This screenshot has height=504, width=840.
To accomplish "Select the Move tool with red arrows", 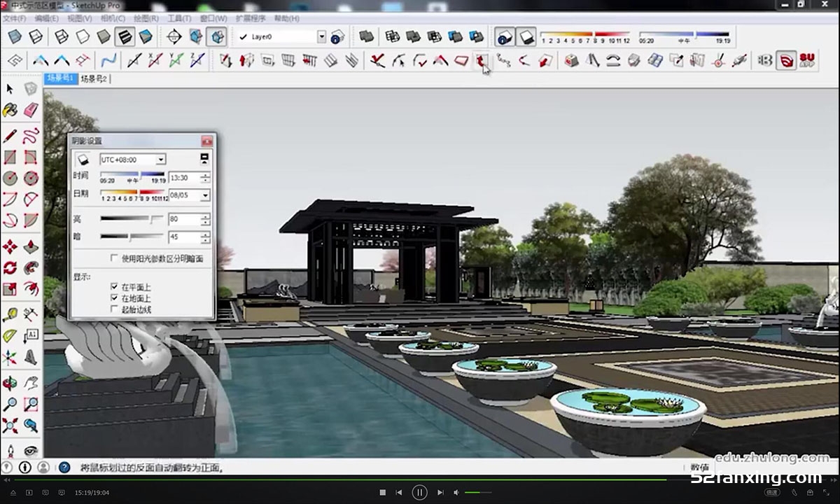I will click(10, 246).
